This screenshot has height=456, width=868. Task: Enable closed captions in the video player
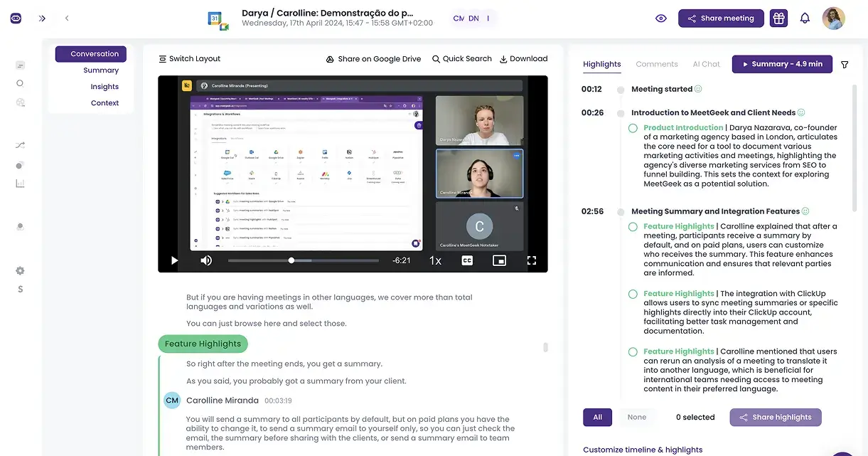click(466, 260)
